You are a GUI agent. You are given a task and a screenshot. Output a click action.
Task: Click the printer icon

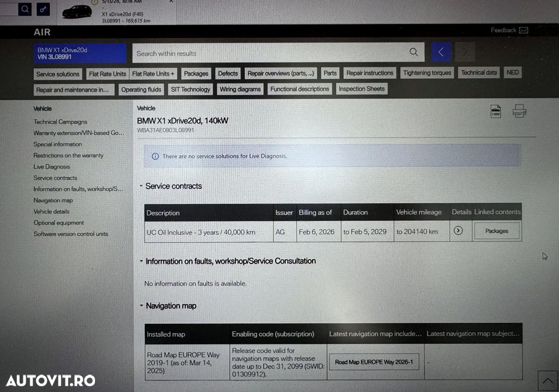(519, 111)
